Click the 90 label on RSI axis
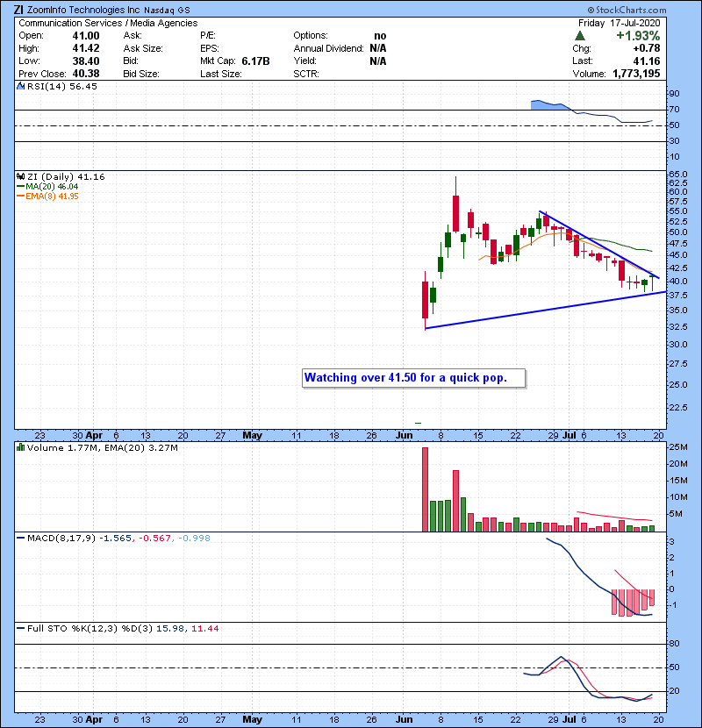The image size is (702, 728). click(674, 94)
